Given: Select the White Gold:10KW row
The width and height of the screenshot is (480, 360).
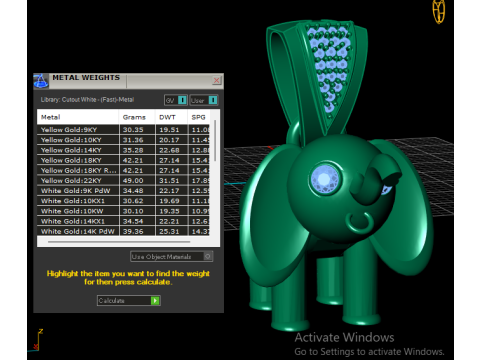Looking at the screenshot, I should tap(123, 211).
